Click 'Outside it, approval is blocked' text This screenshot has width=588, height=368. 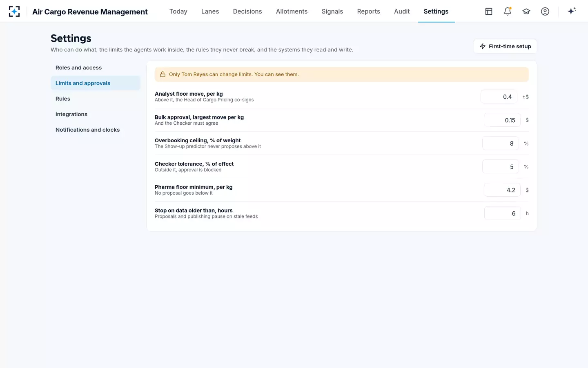point(188,170)
